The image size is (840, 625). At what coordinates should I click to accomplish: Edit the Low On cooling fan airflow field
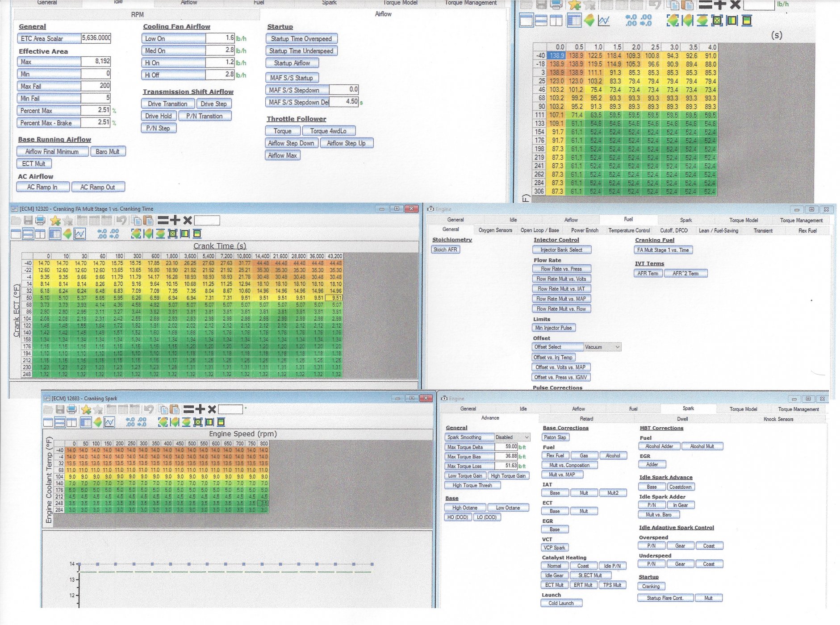click(x=220, y=38)
